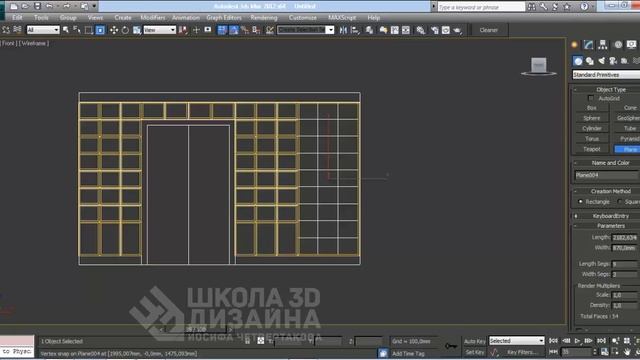Toggle Percent Snap button

click(245, 30)
